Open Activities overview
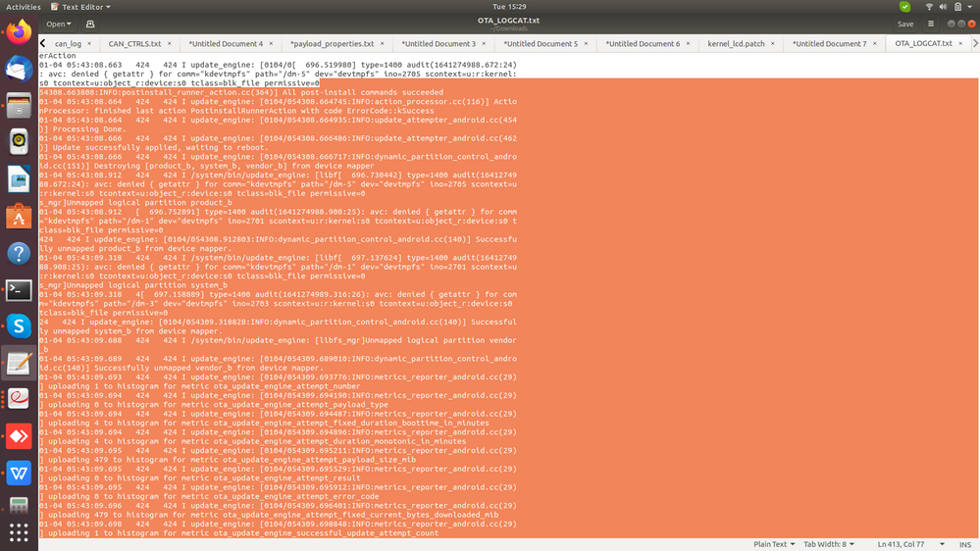Viewport: 980px width, 551px height. [24, 7]
